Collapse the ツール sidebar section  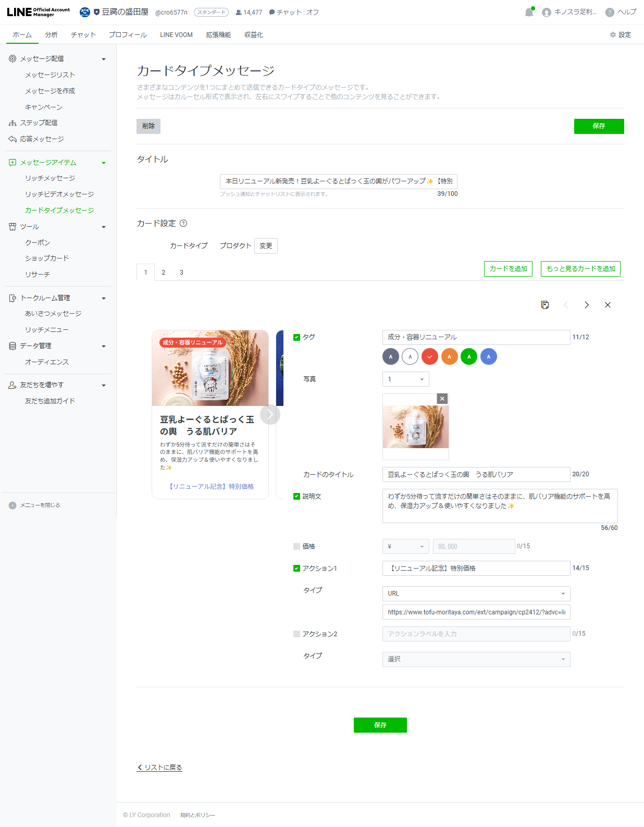tap(104, 227)
